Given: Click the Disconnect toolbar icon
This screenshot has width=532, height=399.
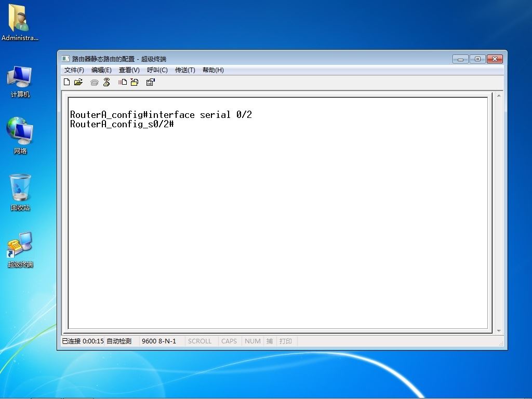Looking at the screenshot, I should pyautogui.click(x=107, y=82).
